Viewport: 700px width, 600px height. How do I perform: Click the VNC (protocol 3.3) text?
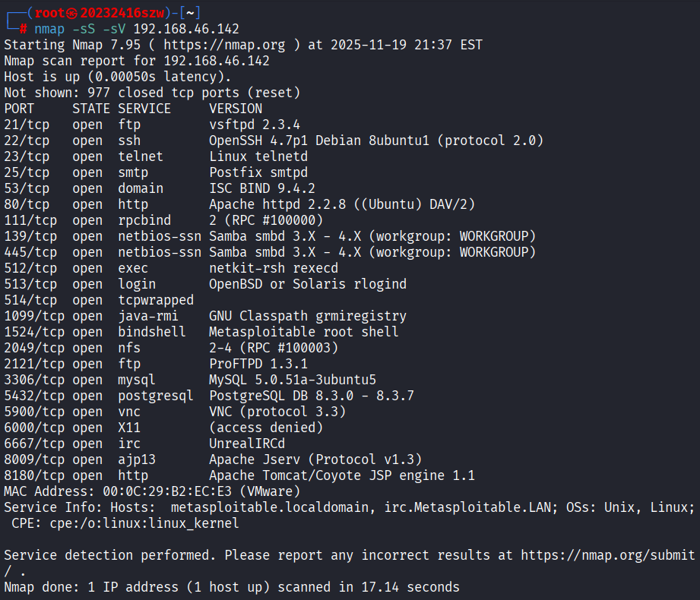pyautogui.click(x=277, y=412)
